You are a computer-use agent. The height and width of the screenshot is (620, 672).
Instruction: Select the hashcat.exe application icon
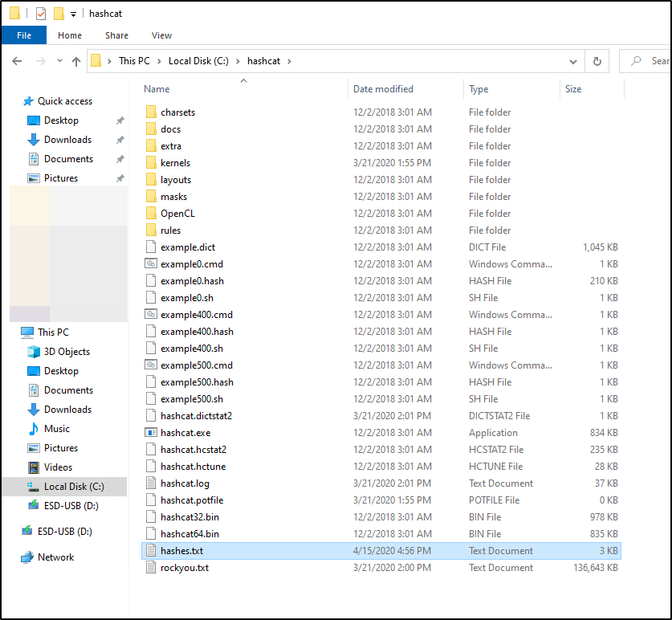[x=150, y=433]
